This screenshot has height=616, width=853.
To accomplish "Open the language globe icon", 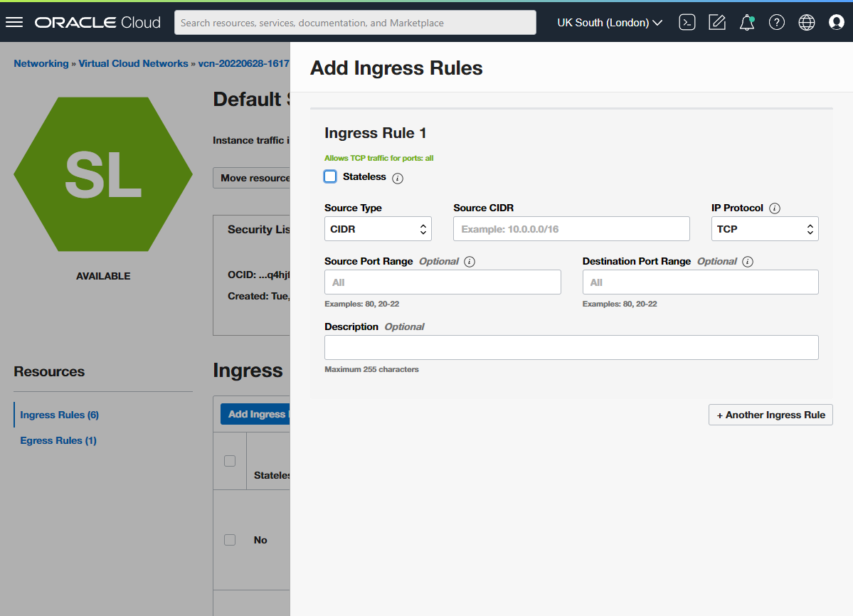I will coord(806,23).
